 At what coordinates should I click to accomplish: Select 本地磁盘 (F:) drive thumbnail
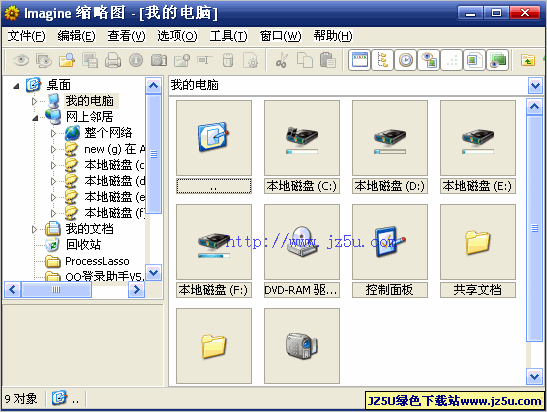click(214, 242)
